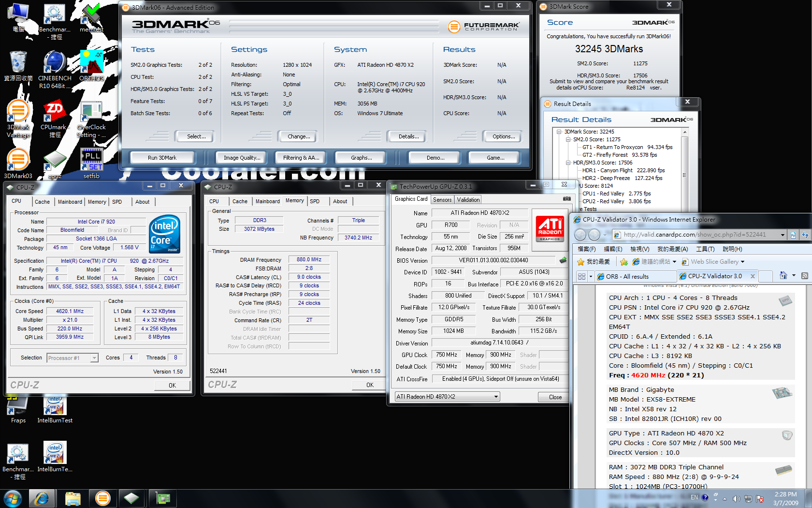Open the memtest desktop shortcut
812x508 pixels.
[x=92, y=17]
